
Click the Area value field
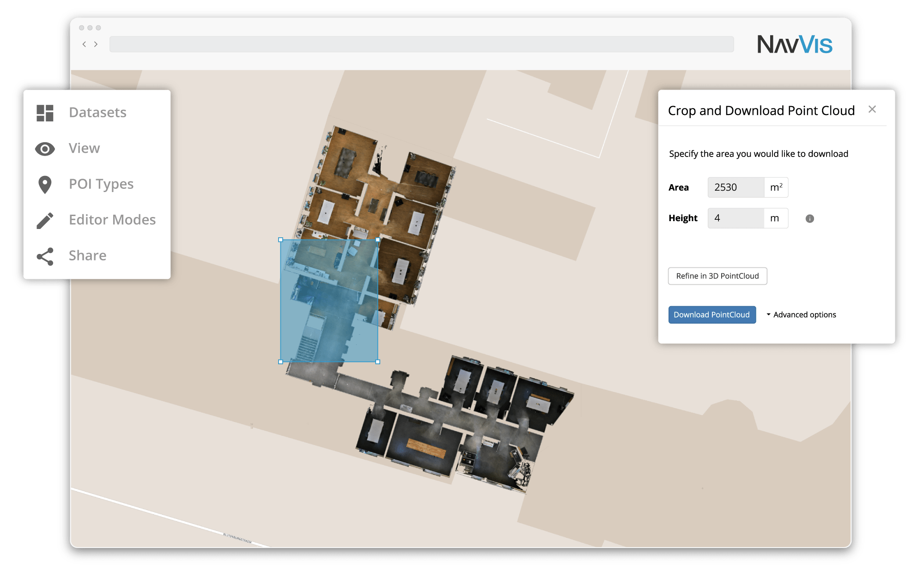736,187
